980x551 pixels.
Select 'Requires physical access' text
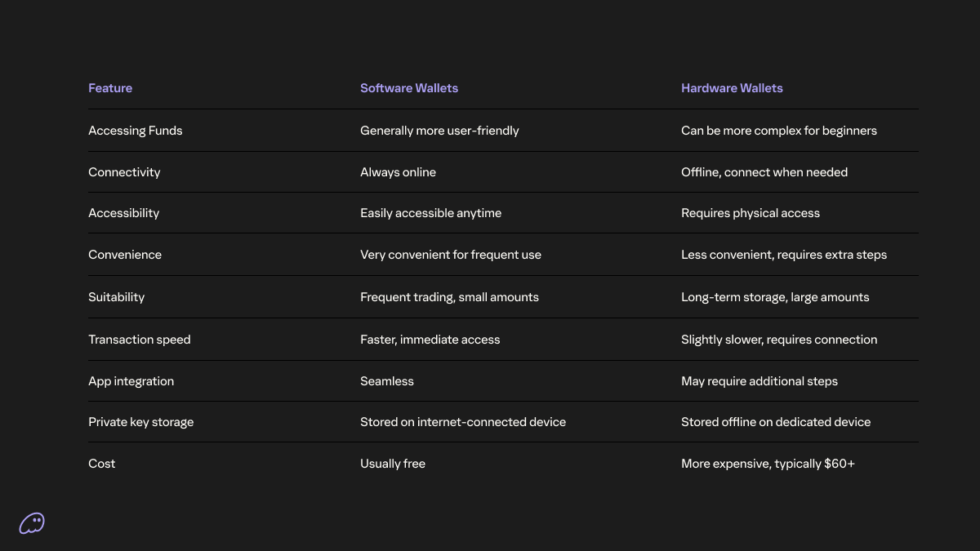point(751,213)
